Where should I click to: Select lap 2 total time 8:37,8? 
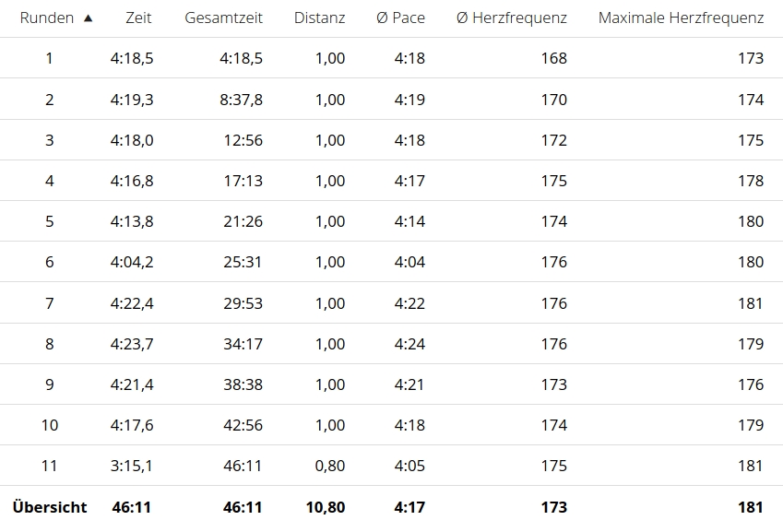click(241, 100)
